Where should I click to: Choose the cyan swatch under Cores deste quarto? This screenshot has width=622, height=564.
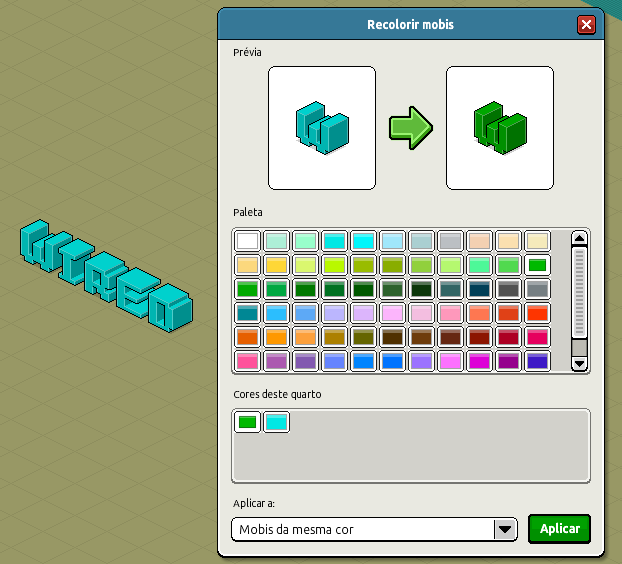[276, 422]
